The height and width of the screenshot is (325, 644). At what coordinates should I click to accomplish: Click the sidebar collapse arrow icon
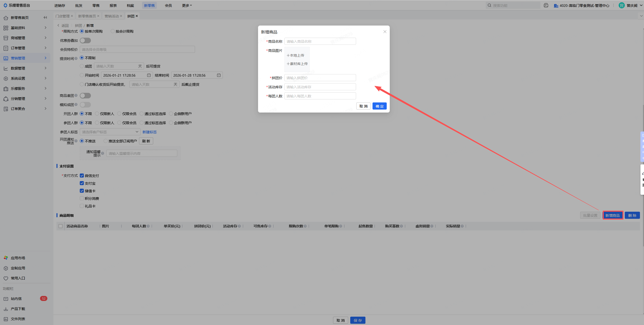point(45,17)
